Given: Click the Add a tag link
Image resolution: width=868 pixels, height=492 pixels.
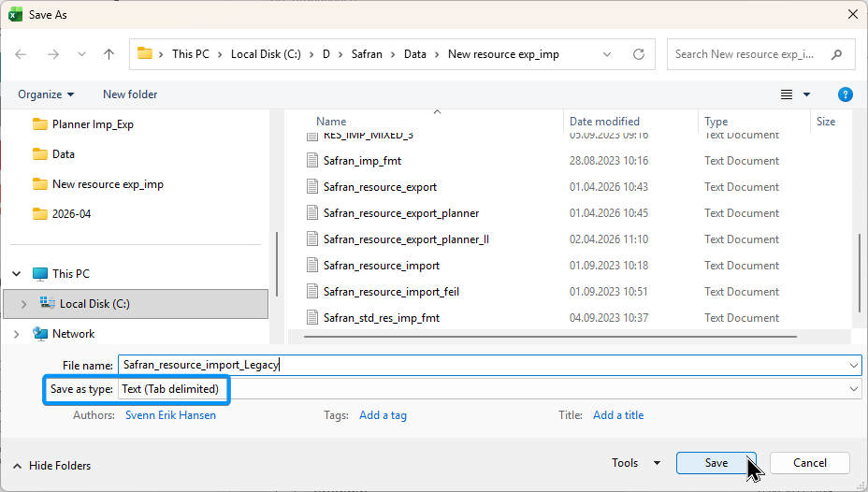Looking at the screenshot, I should pyautogui.click(x=383, y=415).
